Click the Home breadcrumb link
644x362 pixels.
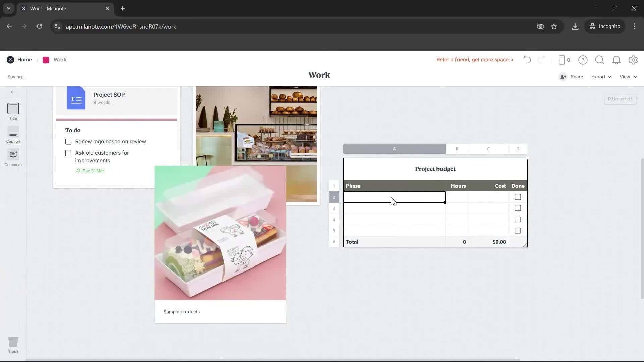(x=24, y=60)
